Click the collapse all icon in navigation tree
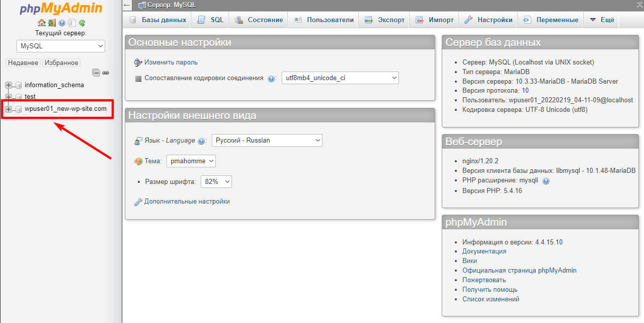 (96, 73)
